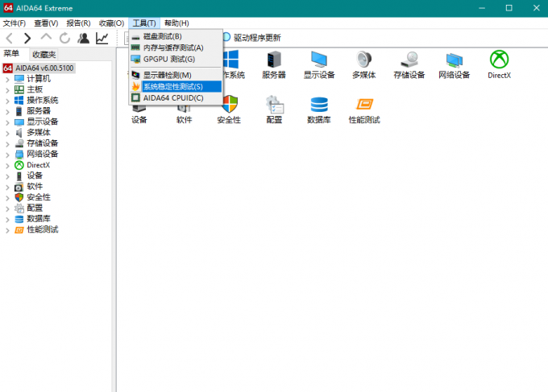Viewport: 548px width, 392px height.
Task: Click the Back navigation arrow in toolbar
Action: pyautogui.click(x=10, y=38)
